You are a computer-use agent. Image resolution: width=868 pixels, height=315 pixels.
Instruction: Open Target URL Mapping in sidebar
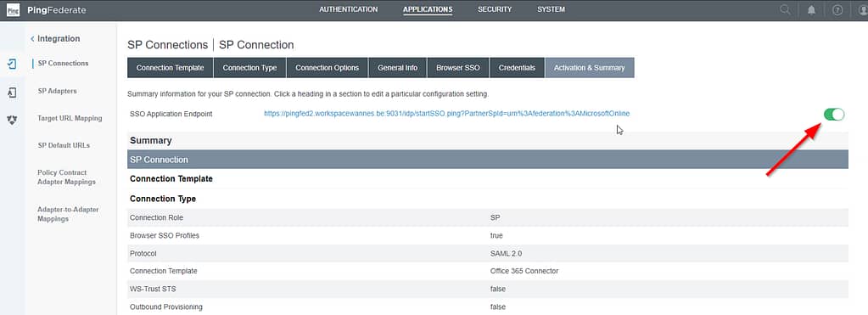tap(70, 118)
